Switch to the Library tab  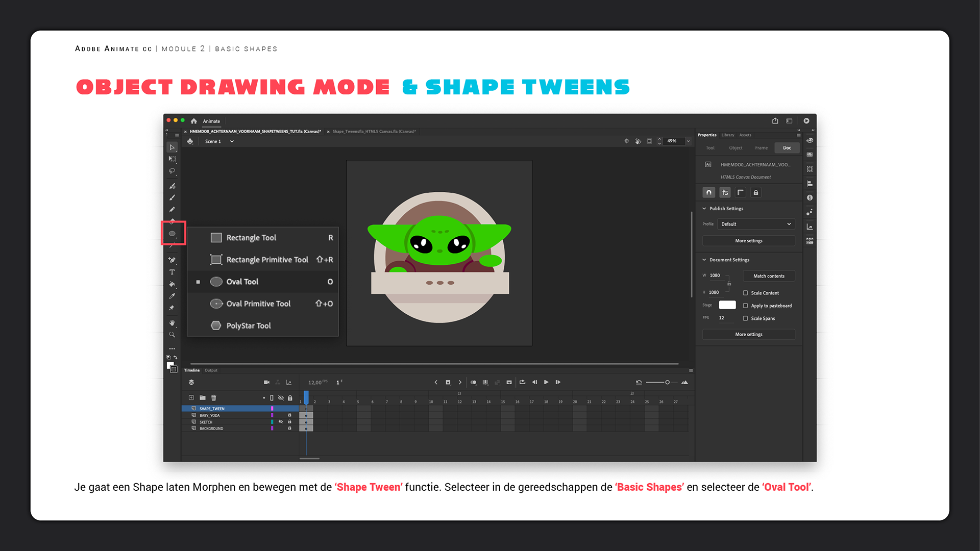[x=727, y=135]
